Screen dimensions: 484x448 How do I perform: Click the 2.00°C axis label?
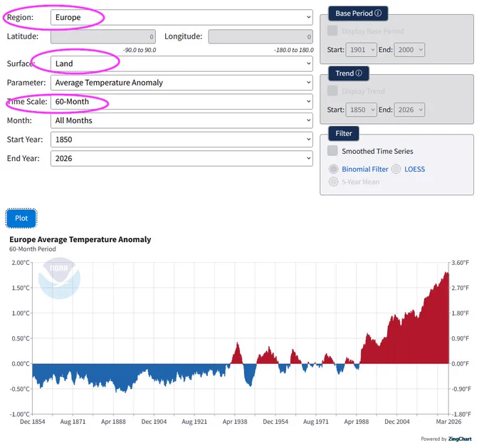click(x=21, y=263)
